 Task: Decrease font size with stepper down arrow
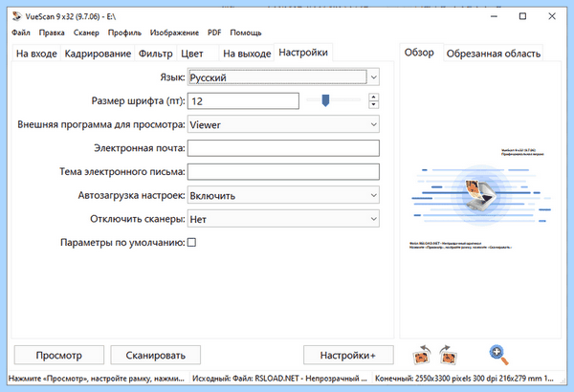coord(373,105)
